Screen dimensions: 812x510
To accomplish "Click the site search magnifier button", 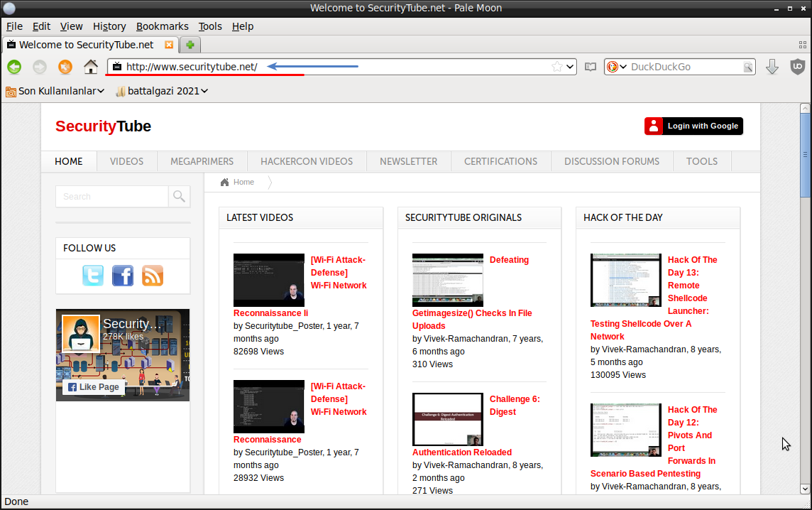I will 179,197.
